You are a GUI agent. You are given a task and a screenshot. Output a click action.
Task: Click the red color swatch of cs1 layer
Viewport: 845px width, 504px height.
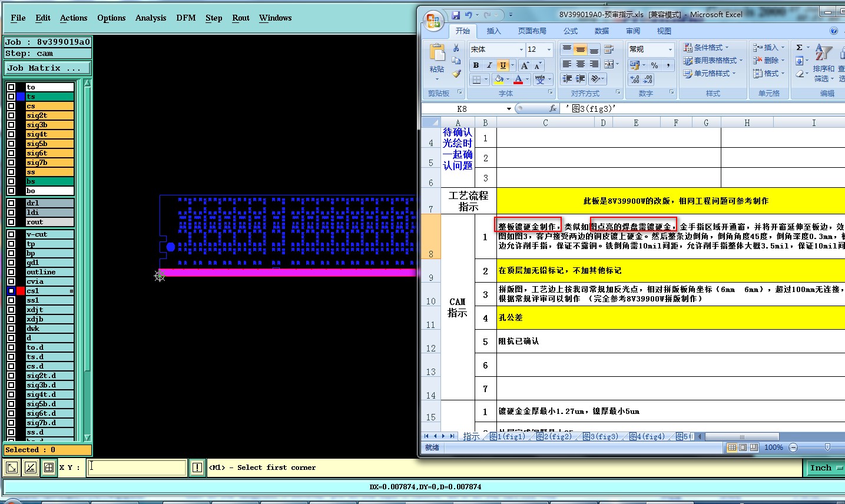coord(21,291)
